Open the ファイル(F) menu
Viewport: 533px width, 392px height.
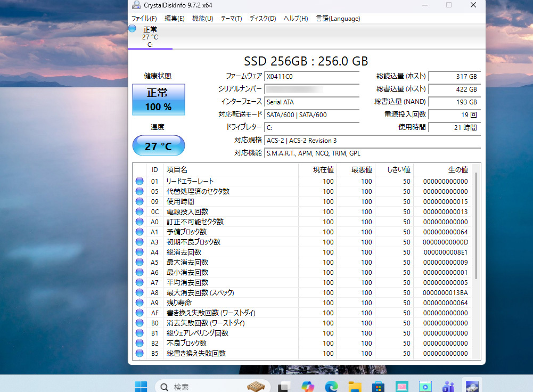coord(143,19)
